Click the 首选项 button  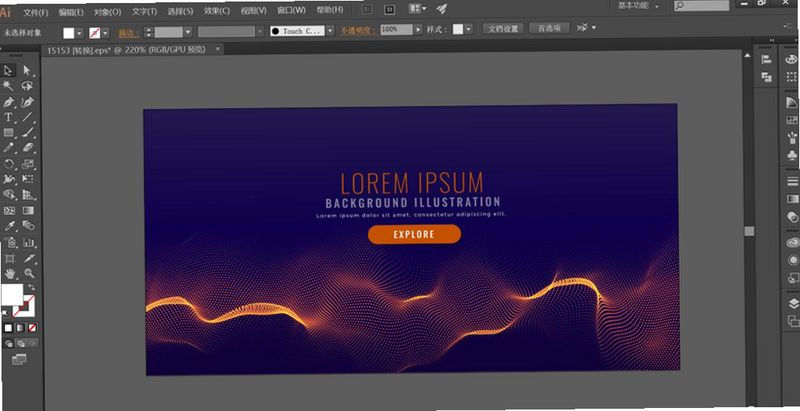click(x=549, y=29)
